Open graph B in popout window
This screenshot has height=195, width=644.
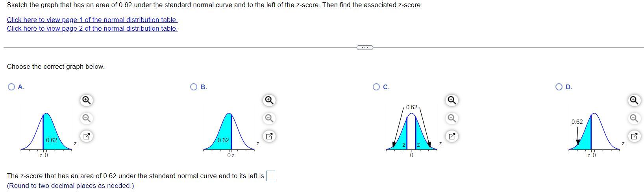[x=269, y=136]
